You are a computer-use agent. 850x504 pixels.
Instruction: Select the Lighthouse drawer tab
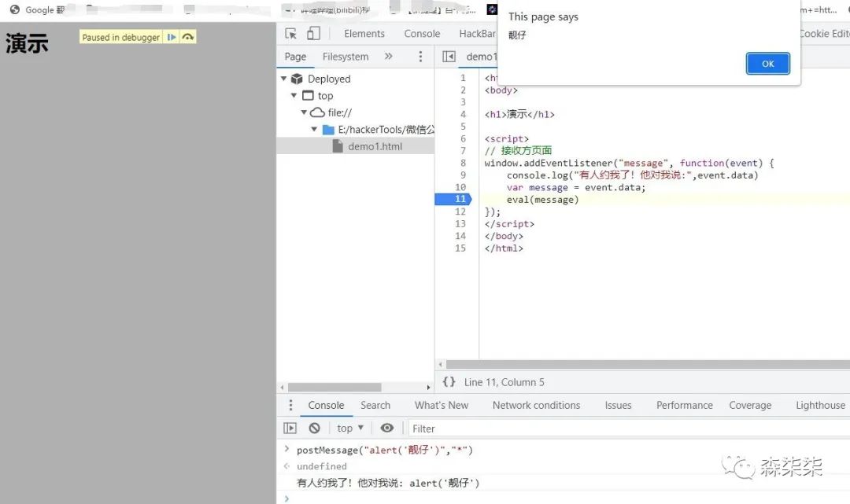point(820,406)
